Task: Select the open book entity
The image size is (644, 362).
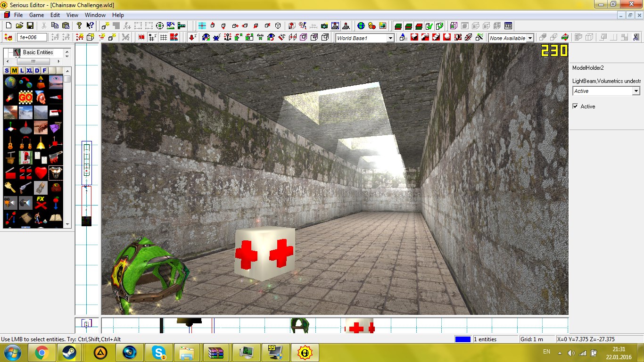Action: [x=56, y=218]
